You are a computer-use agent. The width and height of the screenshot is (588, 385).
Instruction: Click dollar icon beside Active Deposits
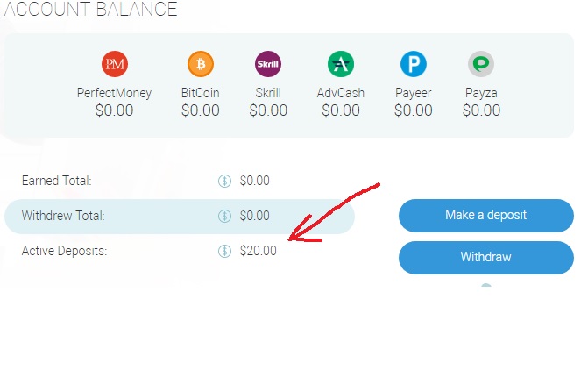point(224,251)
